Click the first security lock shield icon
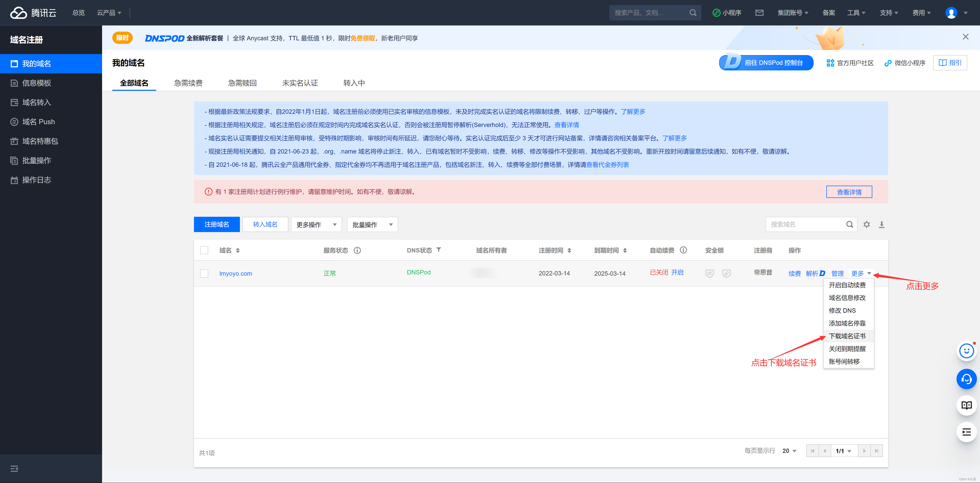This screenshot has height=483, width=980. (709, 273)
